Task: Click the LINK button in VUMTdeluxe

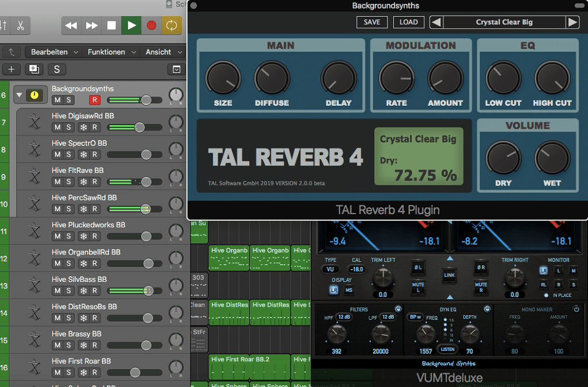Action: [x=449, y=275]
